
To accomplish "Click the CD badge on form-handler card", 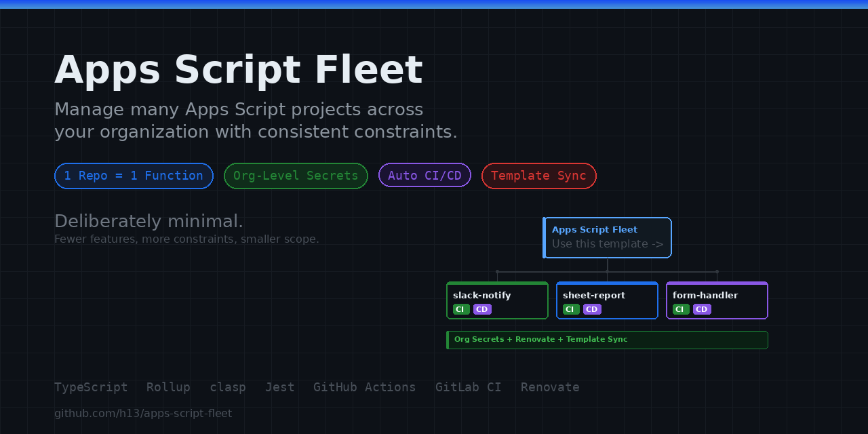I will [x=702, y=309].
